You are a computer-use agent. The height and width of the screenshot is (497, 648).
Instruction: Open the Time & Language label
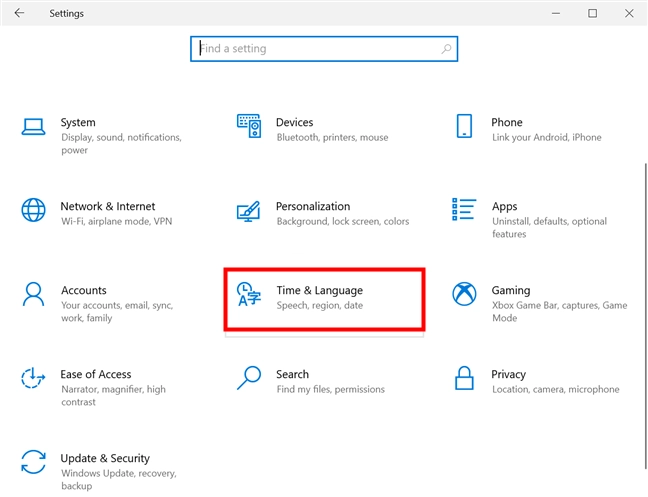tap(319, 290)
